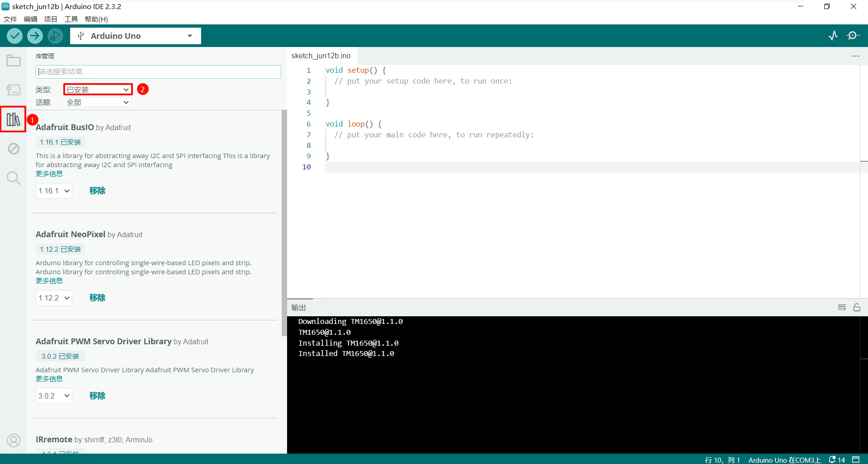This screenshot has height=464, width=868.
Task: Open the Serial Plotter icon
Action: [833, 36]
